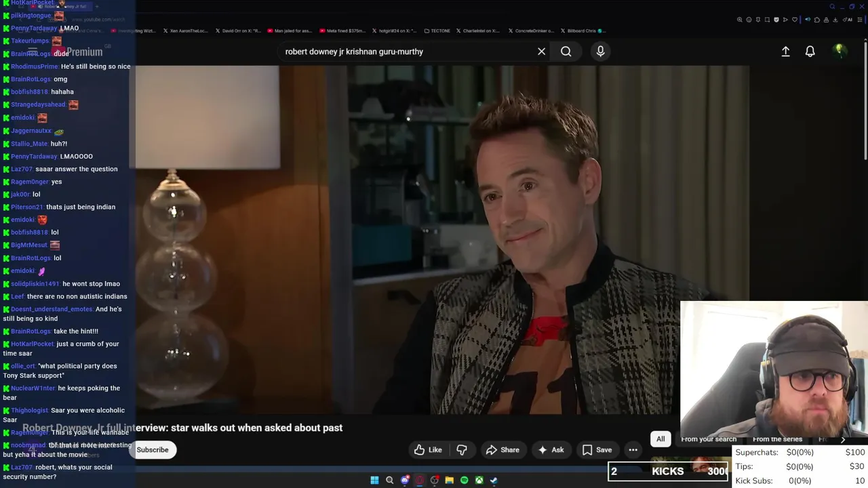Click chat username Thighologist

[x=30, y=410]
